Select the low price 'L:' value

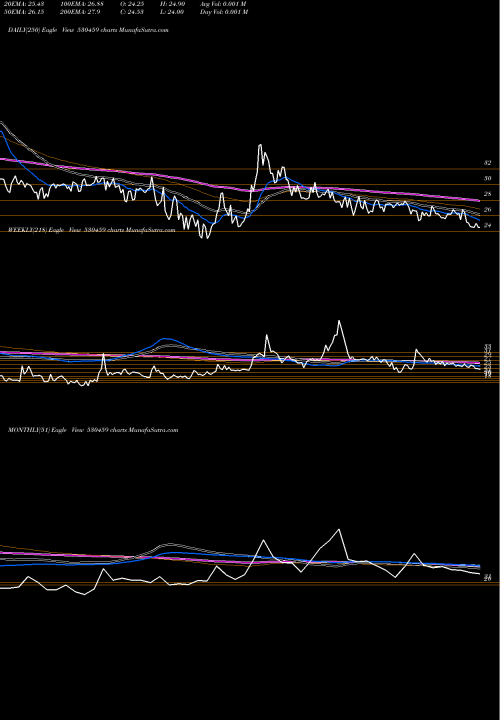point(172,12)
